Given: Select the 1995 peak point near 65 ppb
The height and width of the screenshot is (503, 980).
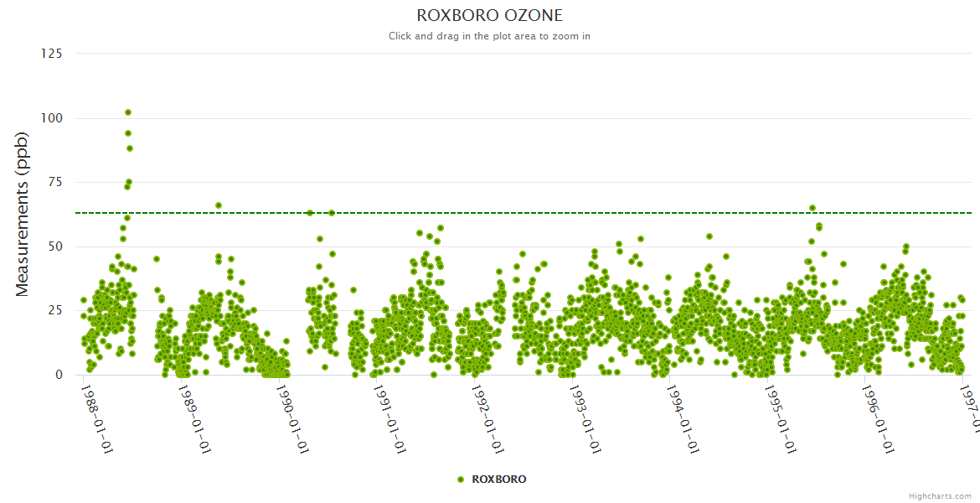Looking at the screenshot, I should pos(812,208).
